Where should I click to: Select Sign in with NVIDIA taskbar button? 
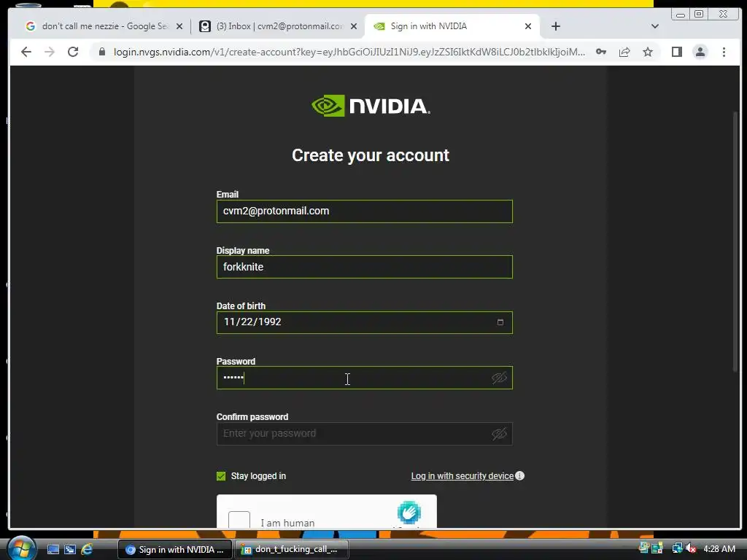tap(175, 550)
